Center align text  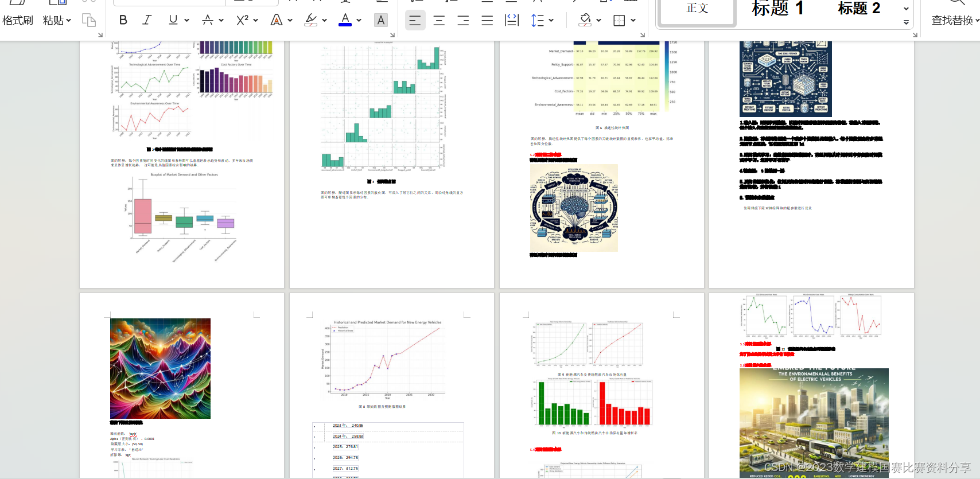(x=440, y=20)
